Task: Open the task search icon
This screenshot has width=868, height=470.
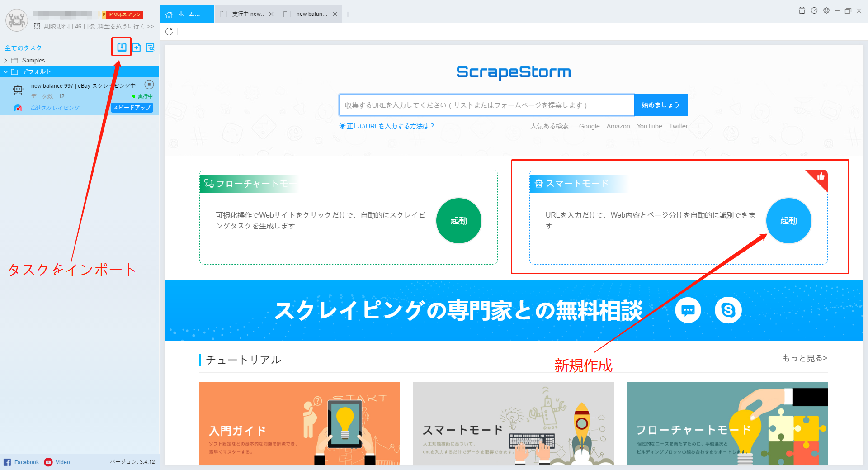Action: point(151,47)
